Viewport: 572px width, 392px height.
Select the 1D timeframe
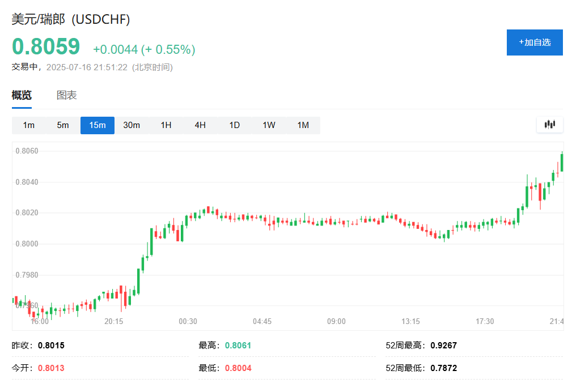point(235,125)
